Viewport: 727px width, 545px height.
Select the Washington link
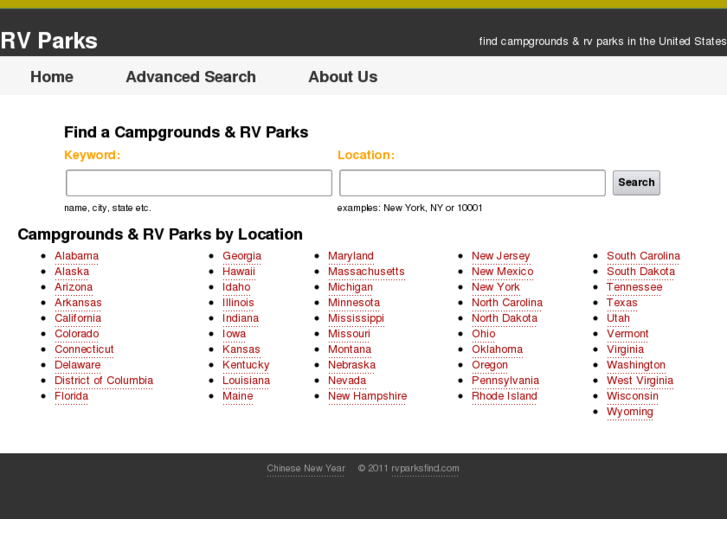pyautogui.click(x=636, y=365)
